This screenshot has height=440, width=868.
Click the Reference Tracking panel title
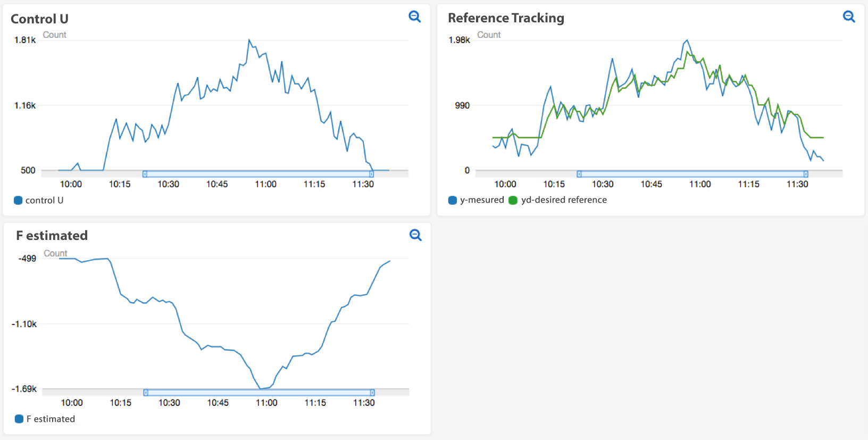point(506,18)
